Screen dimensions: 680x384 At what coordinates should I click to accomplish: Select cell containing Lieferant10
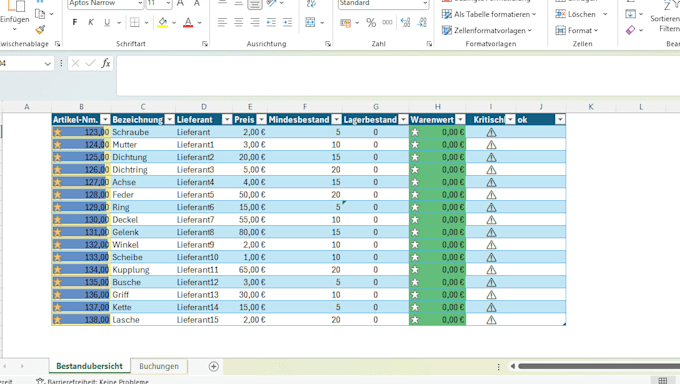[x=204, y=257]
